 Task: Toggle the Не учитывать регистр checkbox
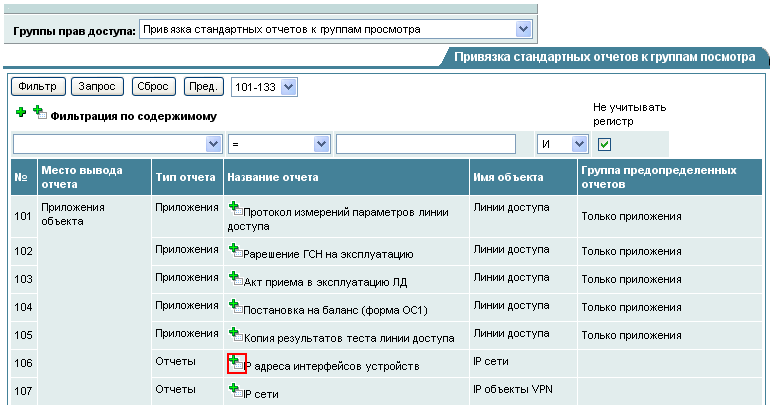point(604,144)
